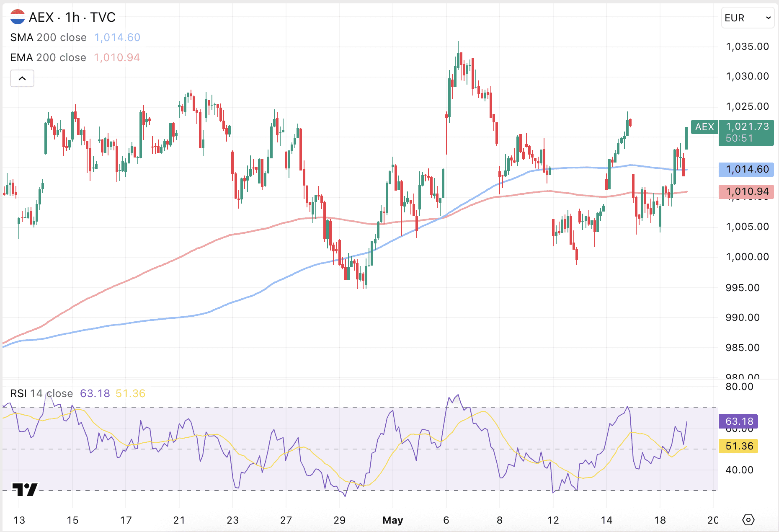The height and width of the screenshot is (532, 779).
Task: Click the 80.00 RSI axis label
Action: (739, 387)
